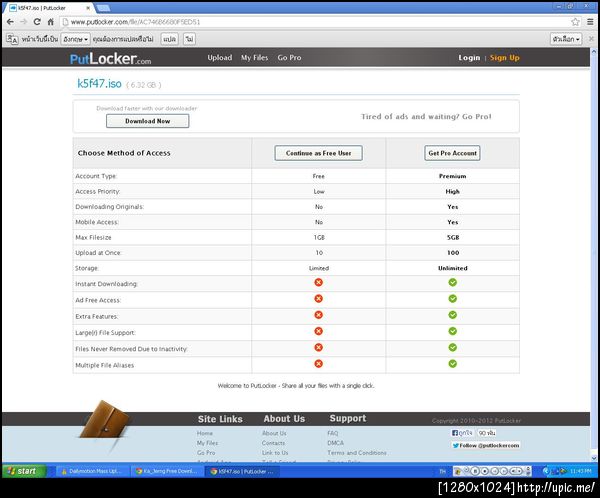Click the green check for Multiple File Aliases
This screenshot has width=600, height=498.
[x=453, y=364]
